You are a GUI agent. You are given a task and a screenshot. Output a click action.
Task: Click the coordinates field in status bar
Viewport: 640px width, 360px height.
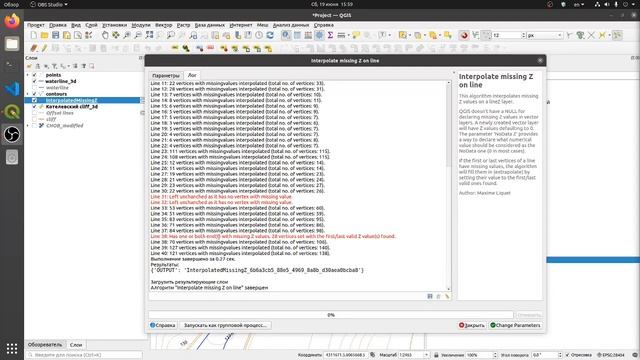[346, 355]
